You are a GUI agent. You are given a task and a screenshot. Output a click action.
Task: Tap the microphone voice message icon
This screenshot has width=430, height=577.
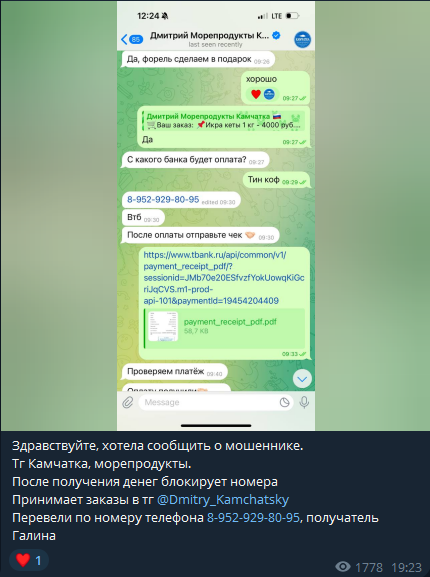pos(304,402)
